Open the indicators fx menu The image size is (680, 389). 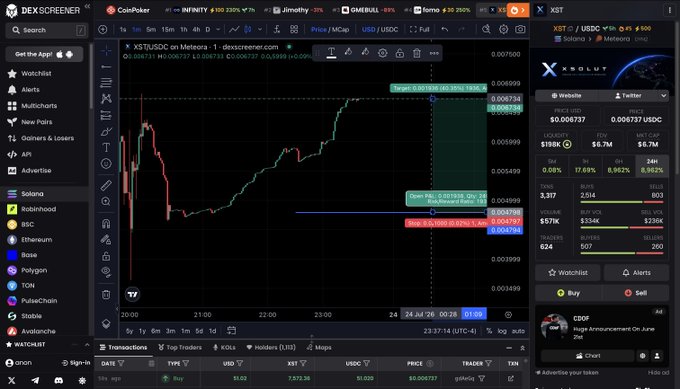277,29
